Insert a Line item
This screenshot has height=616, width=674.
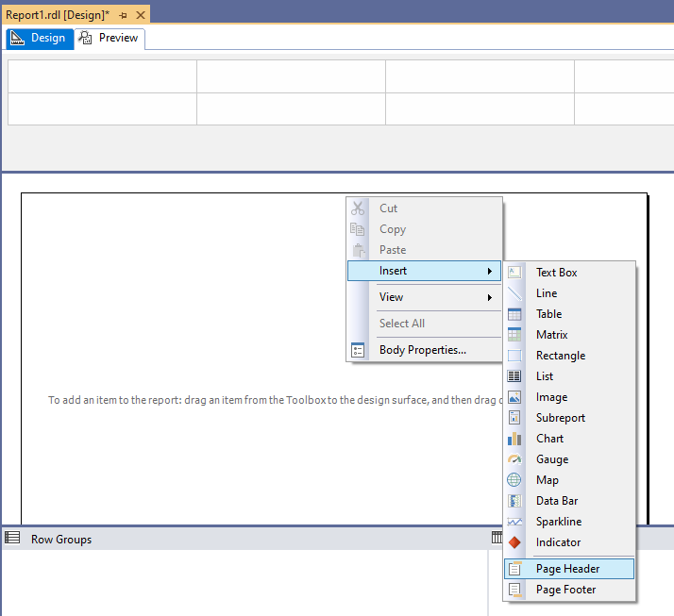point(569,293)
